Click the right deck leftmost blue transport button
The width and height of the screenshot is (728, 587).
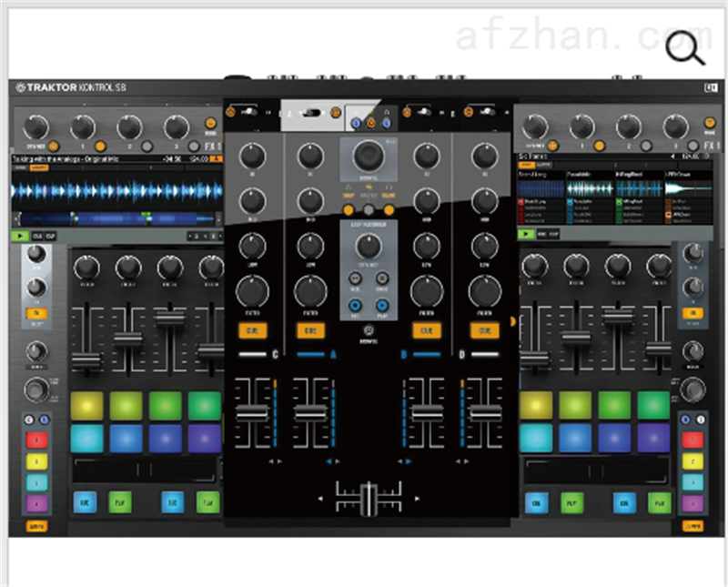pyautogui.click(x=536, y=503)
